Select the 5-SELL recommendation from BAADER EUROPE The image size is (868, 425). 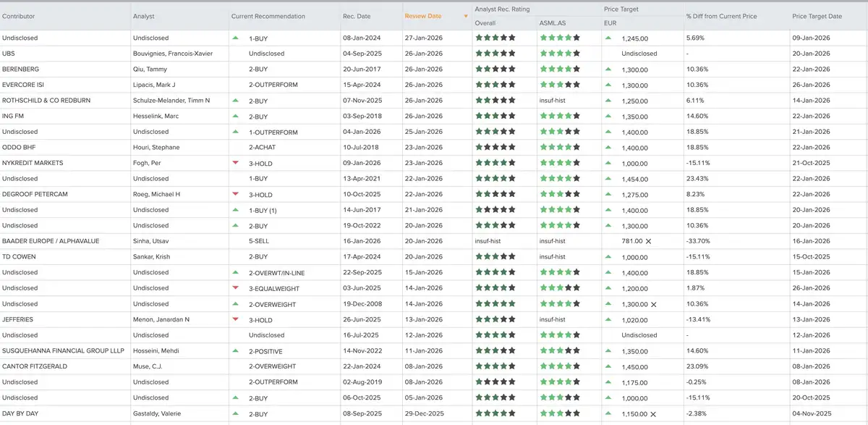pos(259,241)
